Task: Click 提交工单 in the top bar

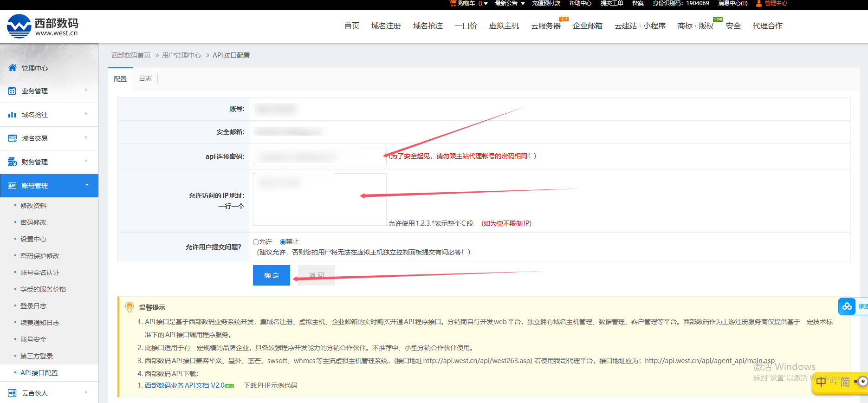Action: [612, 3]
